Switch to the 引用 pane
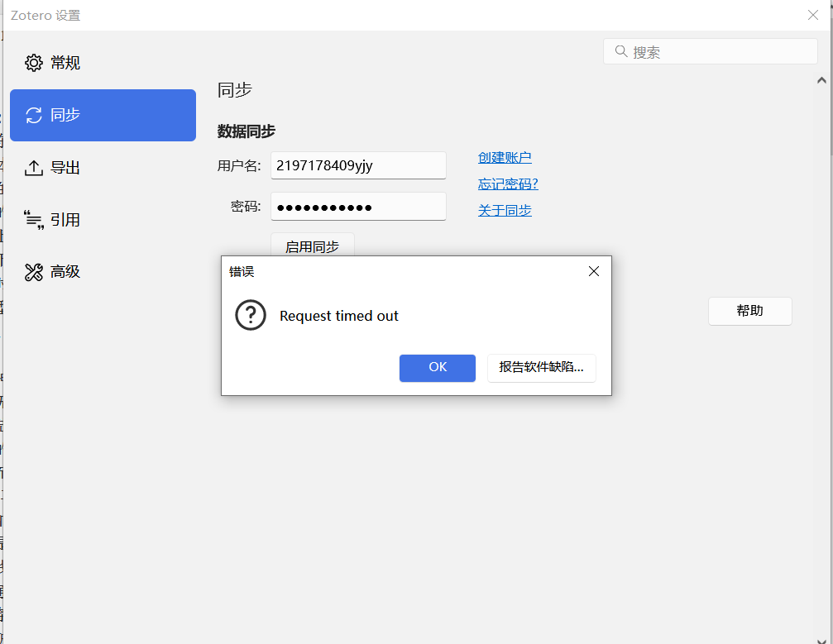The image size is (833, 644). pyautogui.click(x=103, y=220)
